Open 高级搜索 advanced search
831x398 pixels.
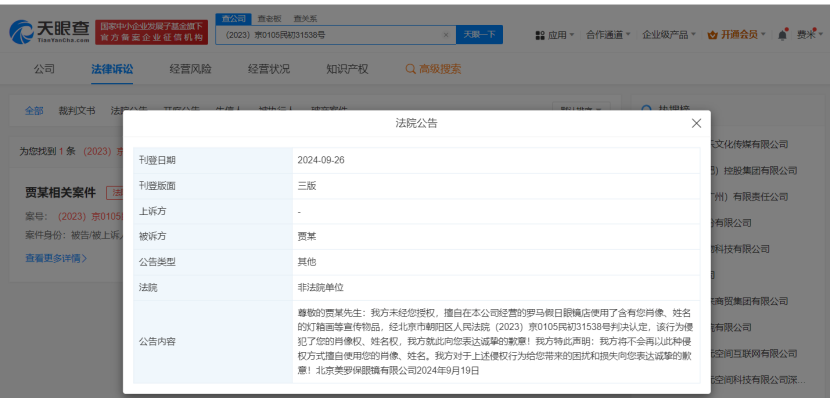pyautogui.click(x=434, y=69)
